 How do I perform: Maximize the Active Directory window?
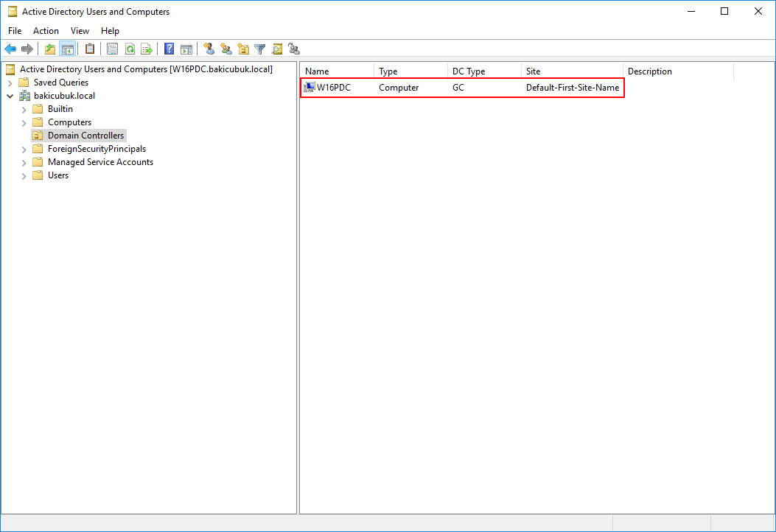(724, 11)
